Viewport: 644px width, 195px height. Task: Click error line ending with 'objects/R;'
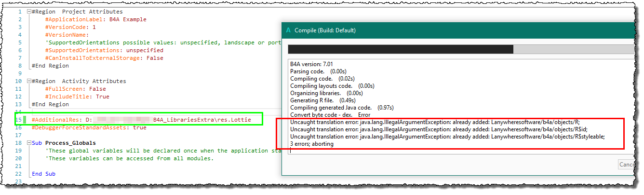(x=435, y=122)
